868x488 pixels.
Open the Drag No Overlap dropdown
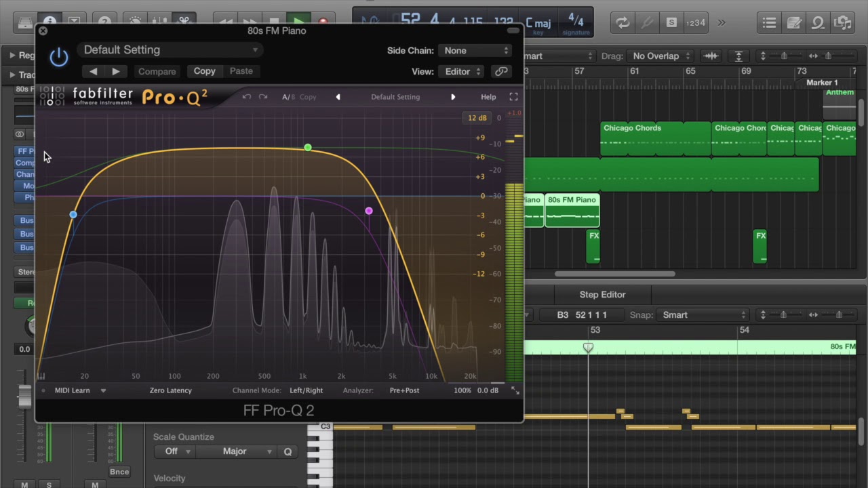[660, 56]
